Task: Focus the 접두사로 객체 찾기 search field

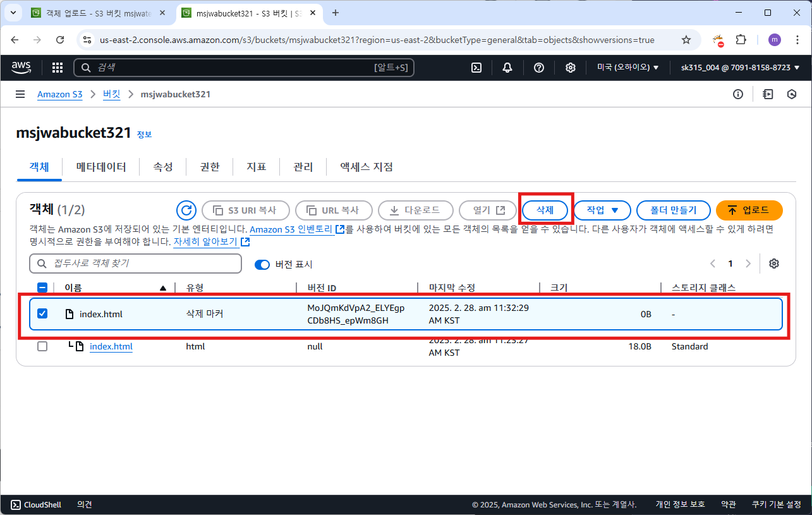Action: click(x=136, y=264)
